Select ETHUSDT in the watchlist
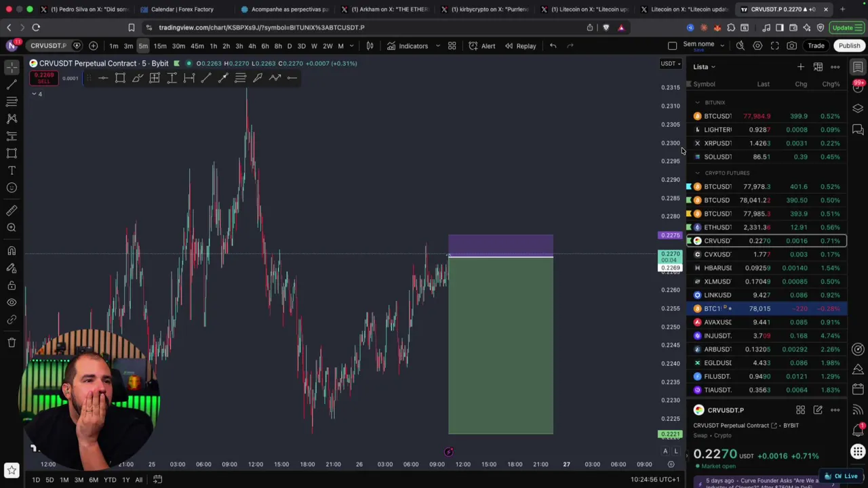Screen dimensions: 868x488 766,227
